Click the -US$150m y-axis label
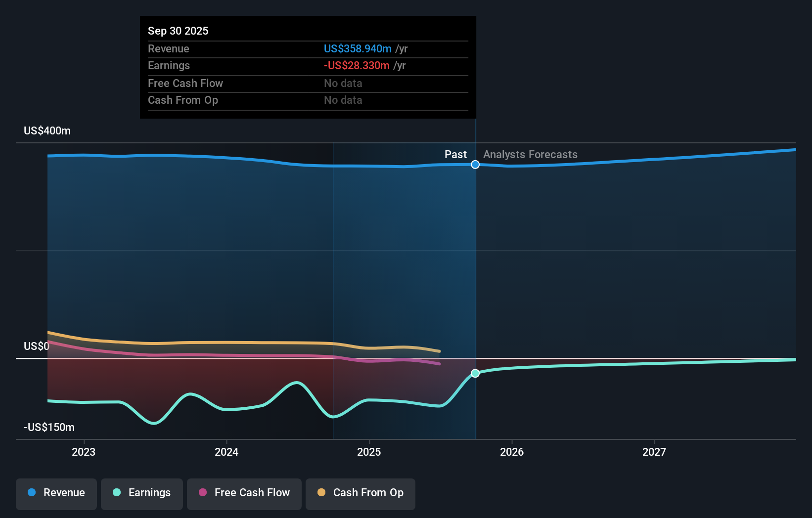The image size is (812, 518). pyautogui.click(x=49, y=427)
